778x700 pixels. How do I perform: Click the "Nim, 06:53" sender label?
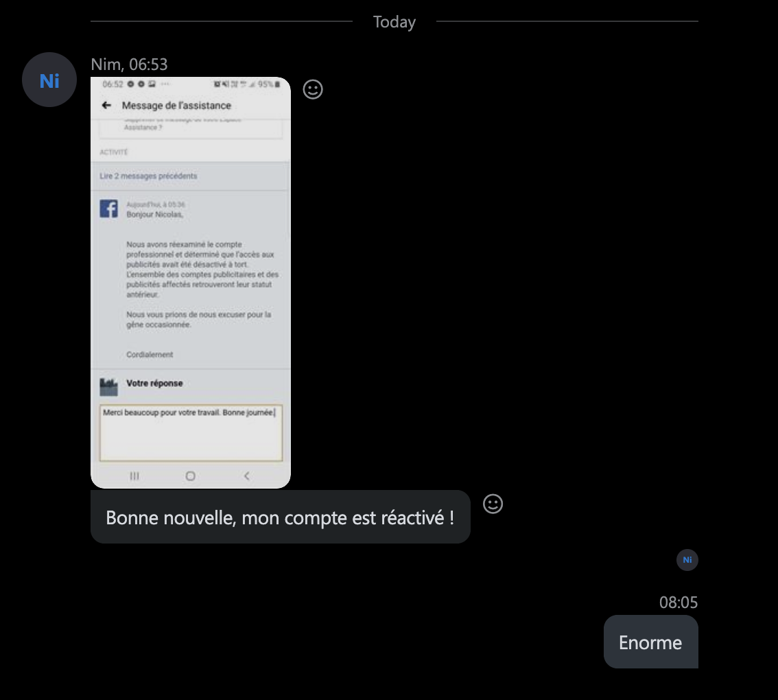point(129,65)
